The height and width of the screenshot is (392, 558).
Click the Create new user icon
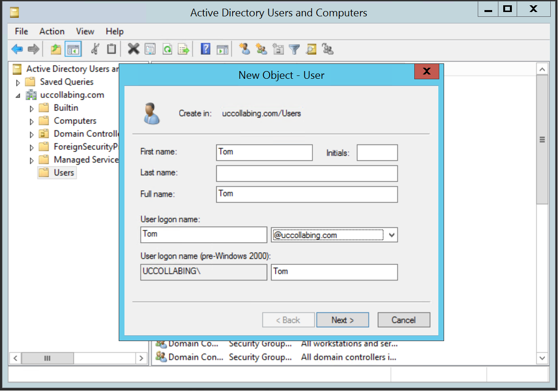pyautogui.click(x=245, y=49)
